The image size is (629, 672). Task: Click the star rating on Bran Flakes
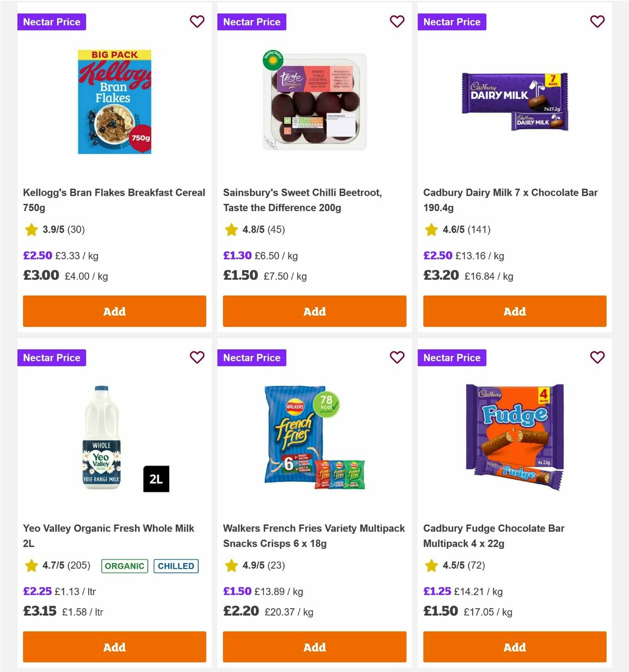[30, 229]
